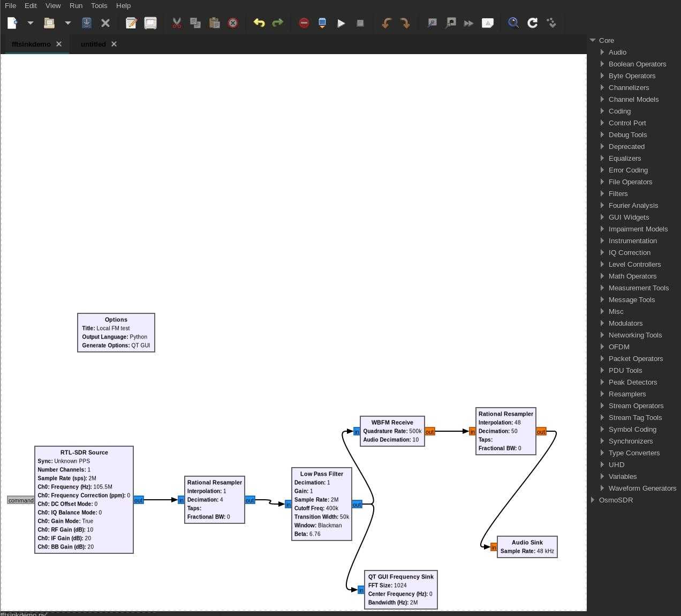This screenshot has width=681, height=616.
Task: Expand the Filters category
Action: (x=602, y=193)
